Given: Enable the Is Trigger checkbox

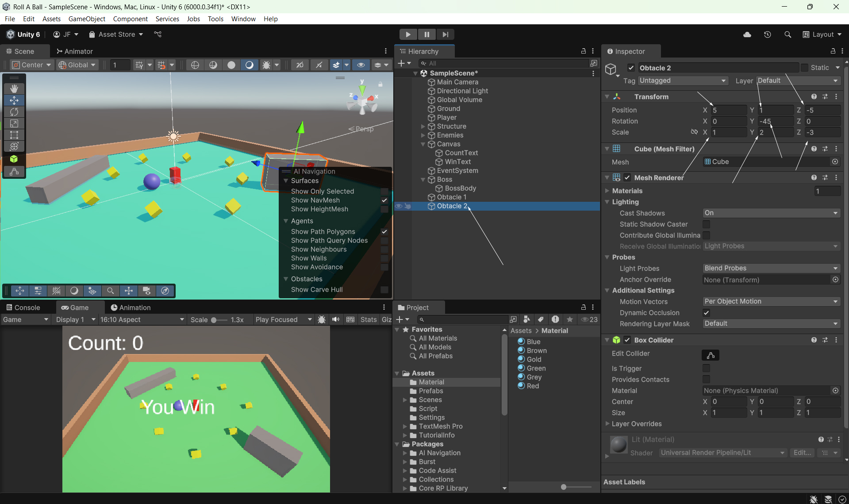Looking at the screenshot, I should point(706,368).
